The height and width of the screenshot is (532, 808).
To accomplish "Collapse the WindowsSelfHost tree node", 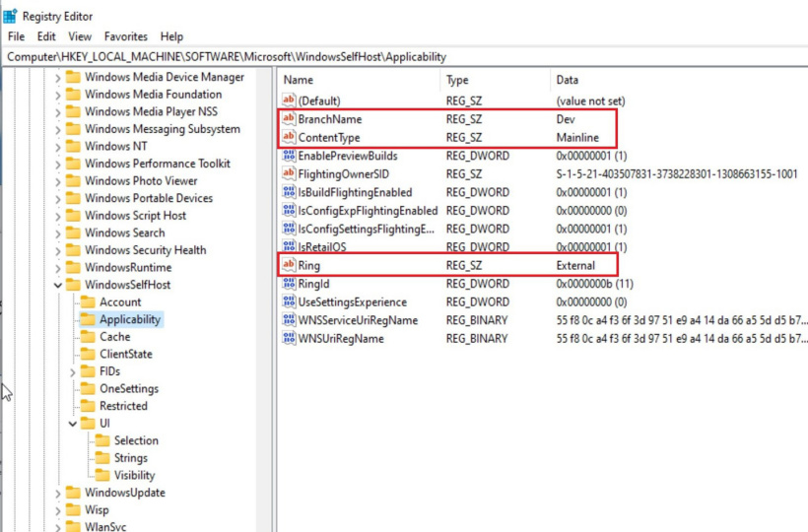I will click(x=58, y=286).
